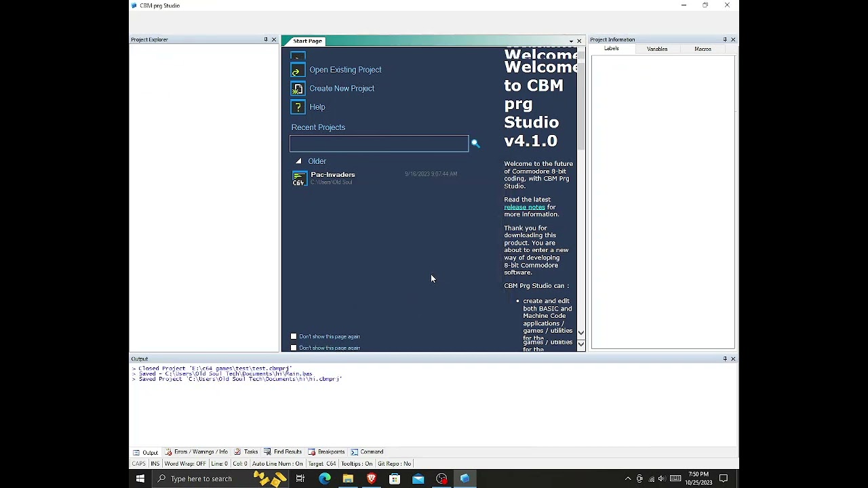This screenshot has width=868, height=488.
Task: Click the volume speaker tray icon
Action: tap(662, 479)
